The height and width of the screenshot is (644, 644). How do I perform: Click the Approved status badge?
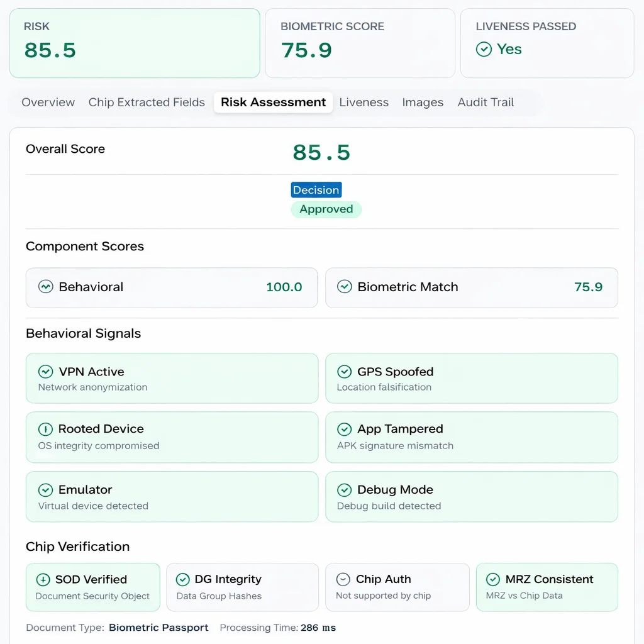click(x=326, y=209)
